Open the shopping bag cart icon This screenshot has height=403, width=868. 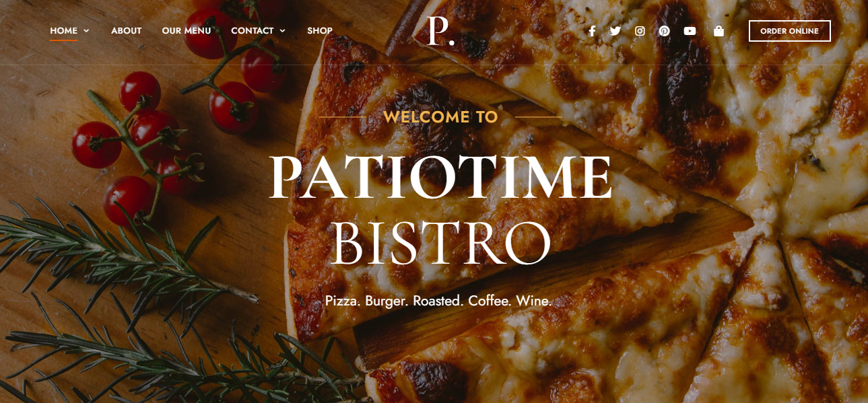click(719, 31)
